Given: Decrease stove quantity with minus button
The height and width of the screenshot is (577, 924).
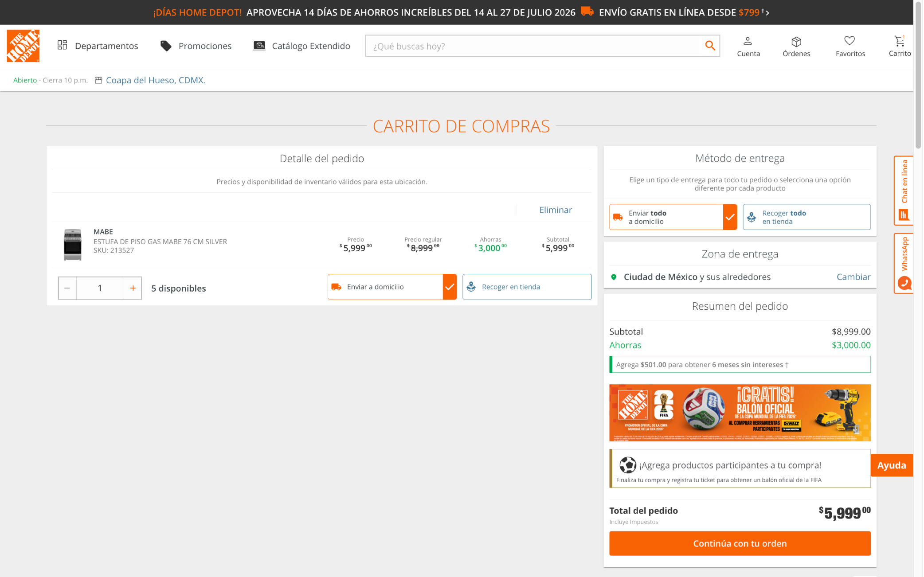Looking at the screenshot, I should point(67,288).
